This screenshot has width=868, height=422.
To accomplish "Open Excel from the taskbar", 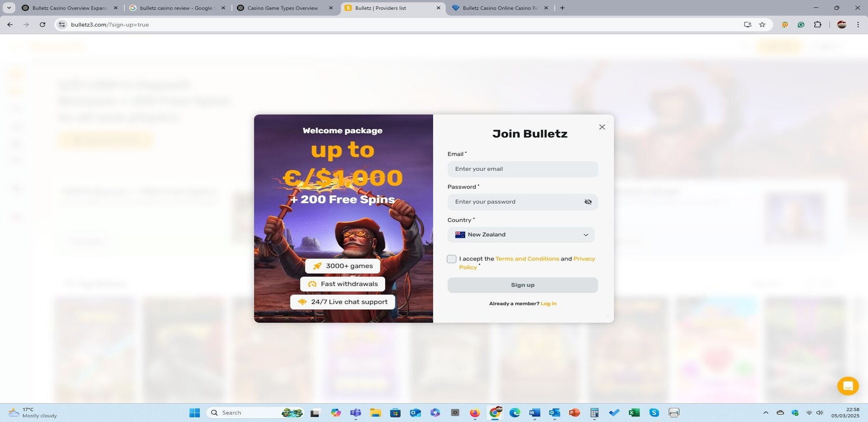I will (634, 413).
